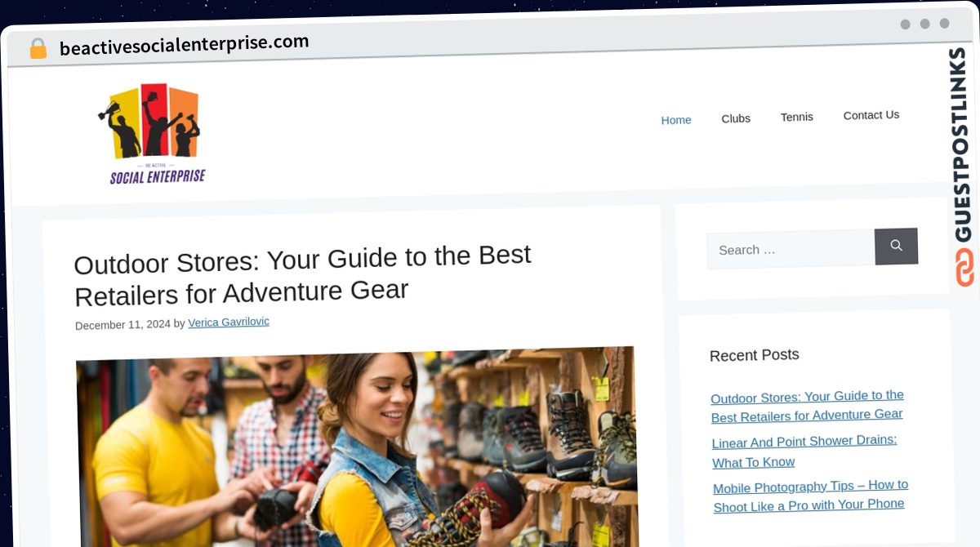Open the Home menu item
The width and height of the screenshot is (980, 547).
pos(676,120)
